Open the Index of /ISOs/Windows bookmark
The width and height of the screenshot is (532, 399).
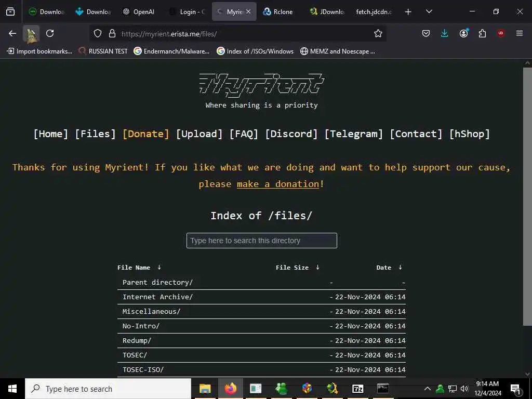[255, 51]
